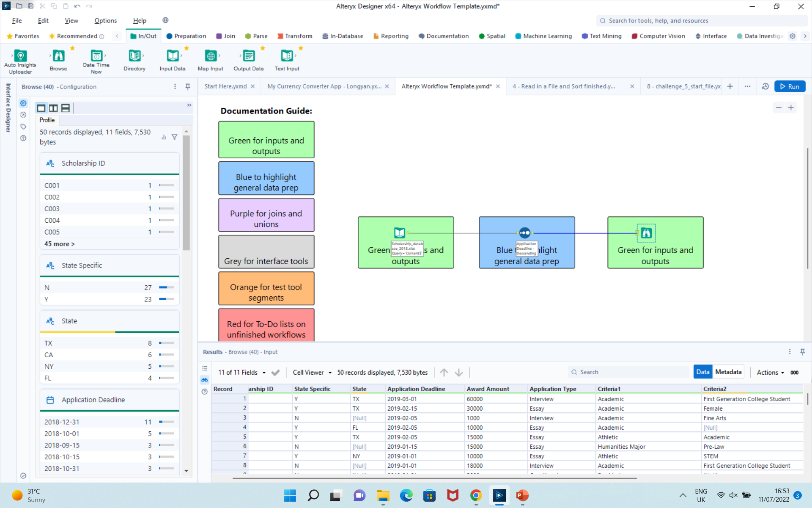Search for tools, help, and resources
Viewport: 812px width, 508px height.
click(x=702, y=21)
